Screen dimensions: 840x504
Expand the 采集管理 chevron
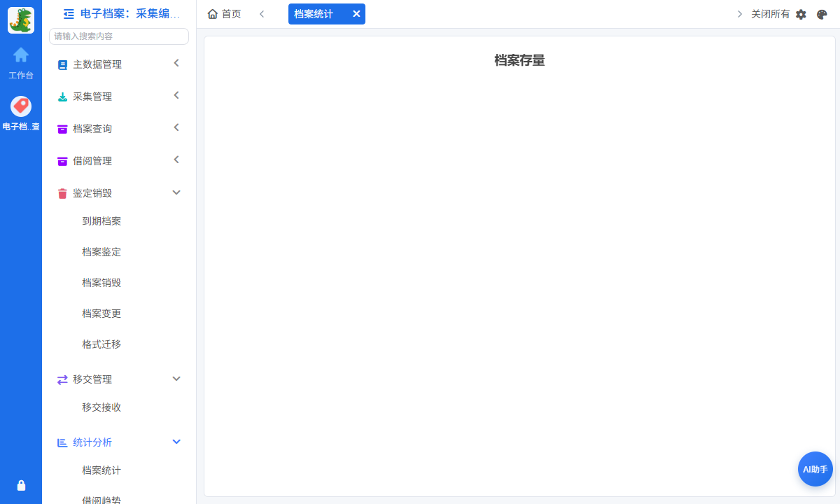click(176, 95)
